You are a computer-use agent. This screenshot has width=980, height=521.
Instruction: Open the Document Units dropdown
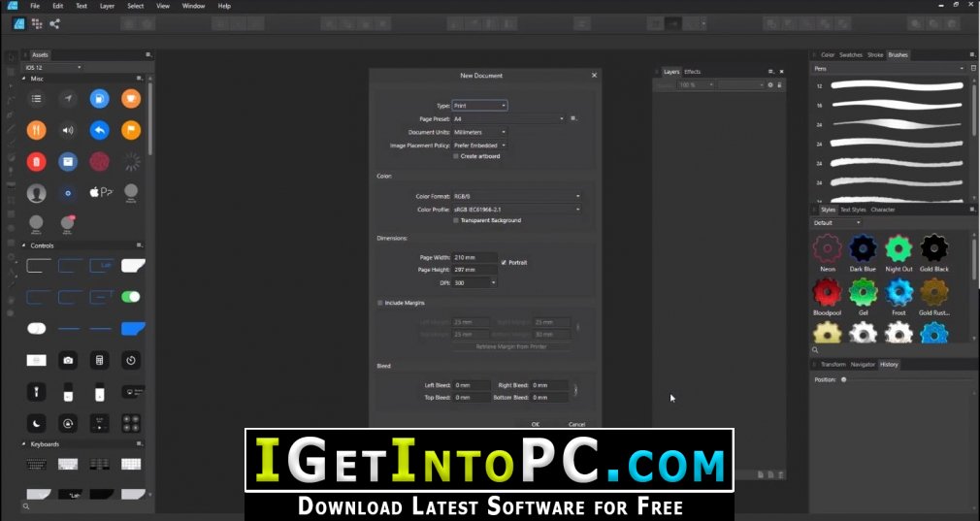479,132
